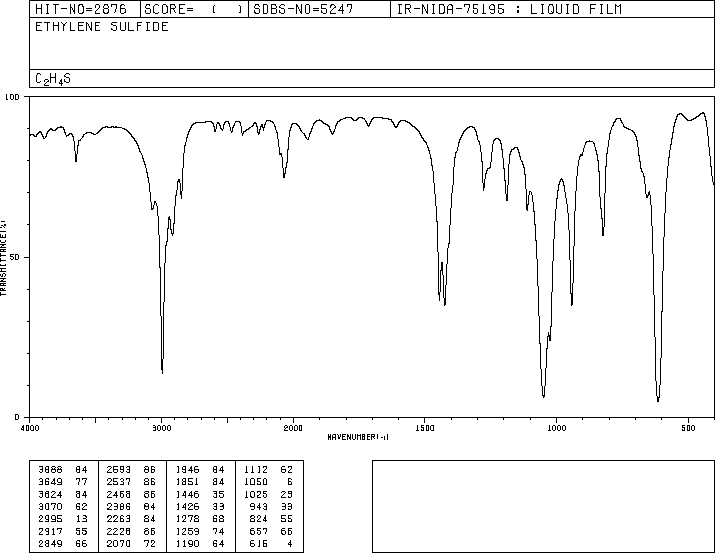Click the 1500 tick label on the wavenumber axis
This screenshot has height=553, width=715.
pos(425,428)
